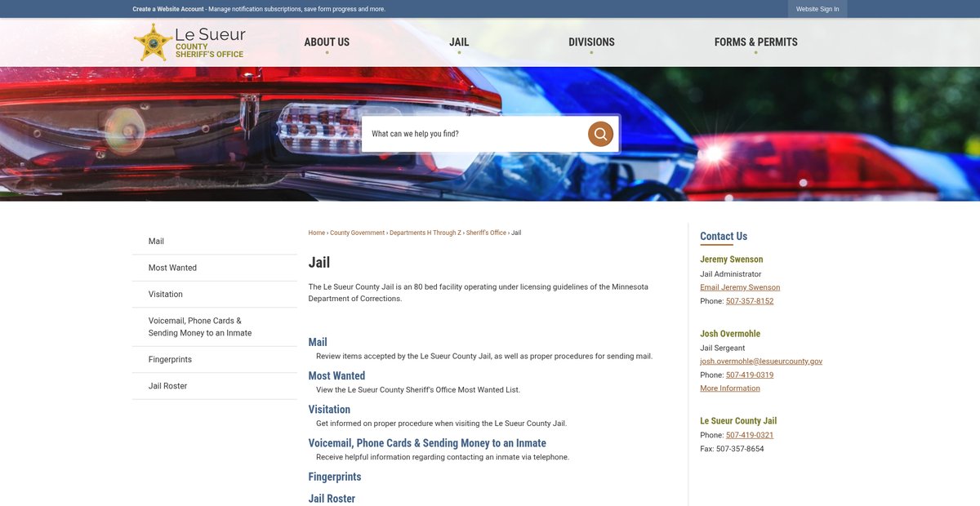The image size is (980, 506).
Task: Open the About Us menu
Action: point(327,42)
